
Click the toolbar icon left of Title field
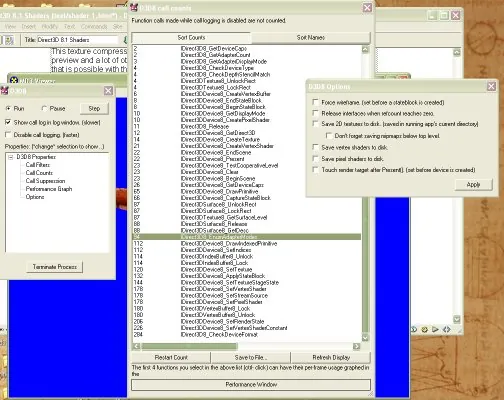[x=9, y=40]
